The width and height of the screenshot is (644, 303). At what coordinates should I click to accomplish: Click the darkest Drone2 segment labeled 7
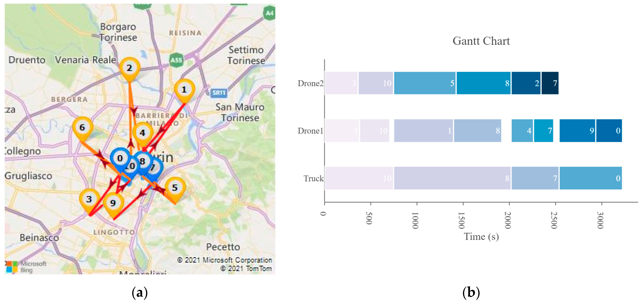click(550, 83)
